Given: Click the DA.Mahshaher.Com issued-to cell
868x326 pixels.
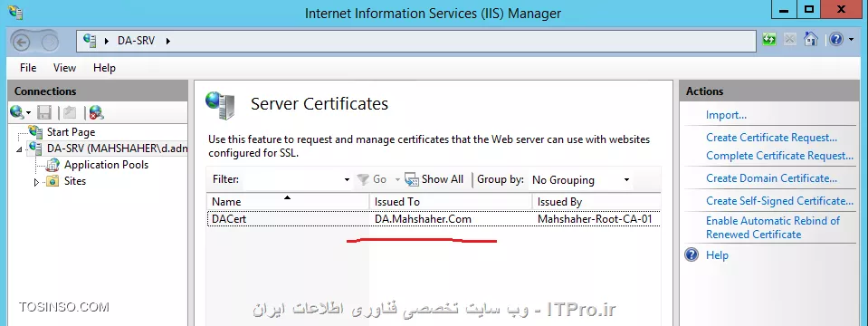Looking at the screenshot, I should [x=423, y=218].
